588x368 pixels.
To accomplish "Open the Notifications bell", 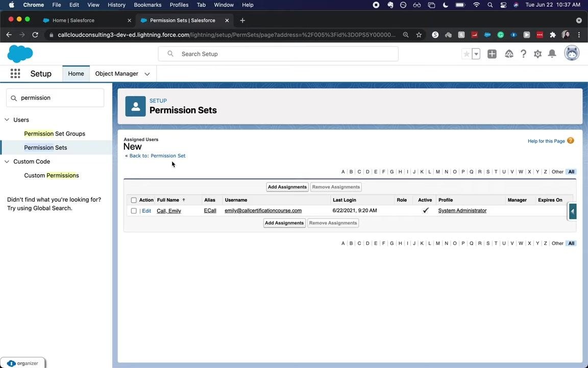I will 552,54.
